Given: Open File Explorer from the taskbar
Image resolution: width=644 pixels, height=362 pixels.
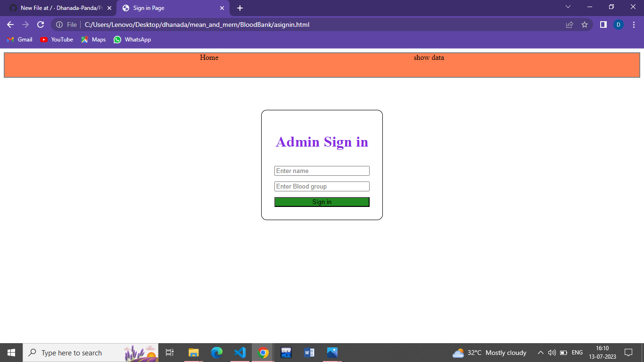Looking at the screenshot, I should 194,353.
